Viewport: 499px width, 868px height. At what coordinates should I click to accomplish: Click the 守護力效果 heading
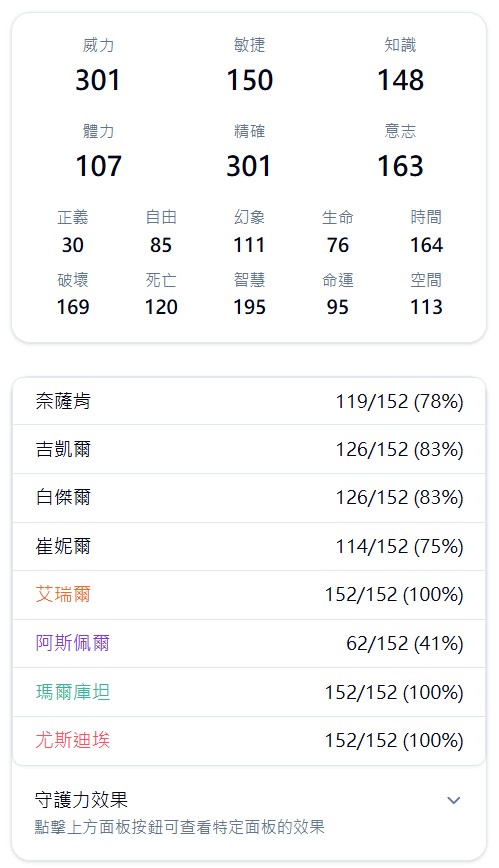[81, 799]
